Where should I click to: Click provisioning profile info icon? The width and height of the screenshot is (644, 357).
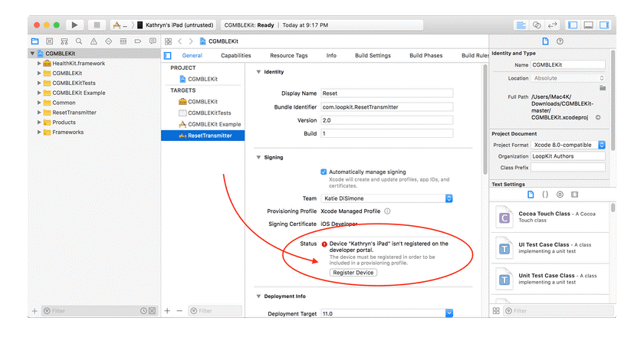point(387,211)
